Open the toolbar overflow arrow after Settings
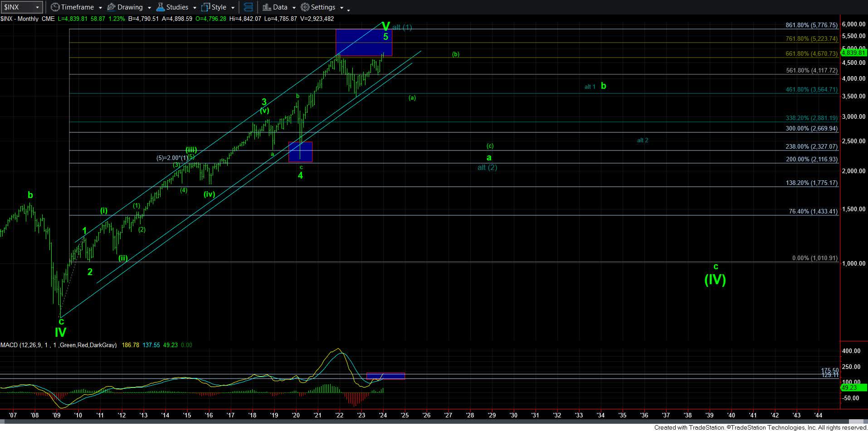This screenshot has width=868, height=431. tap(348, 9)
